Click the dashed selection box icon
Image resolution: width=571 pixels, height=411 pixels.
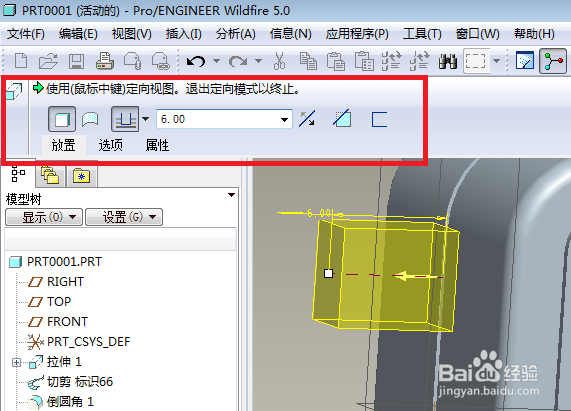[x=476, y=61]
